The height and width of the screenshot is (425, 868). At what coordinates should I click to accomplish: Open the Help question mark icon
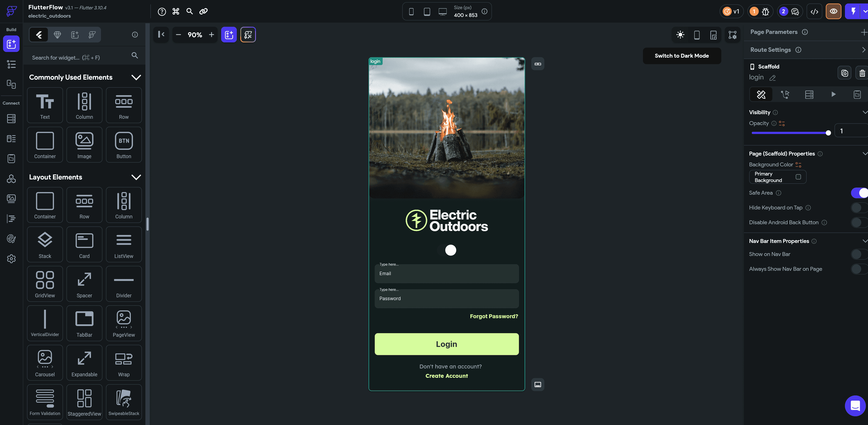(x=162, y=12)
